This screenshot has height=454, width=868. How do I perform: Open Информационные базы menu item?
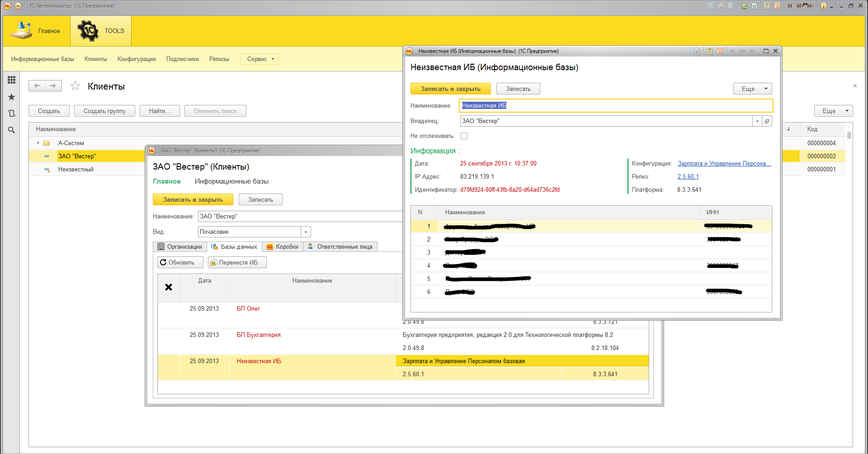click(42, 59)
